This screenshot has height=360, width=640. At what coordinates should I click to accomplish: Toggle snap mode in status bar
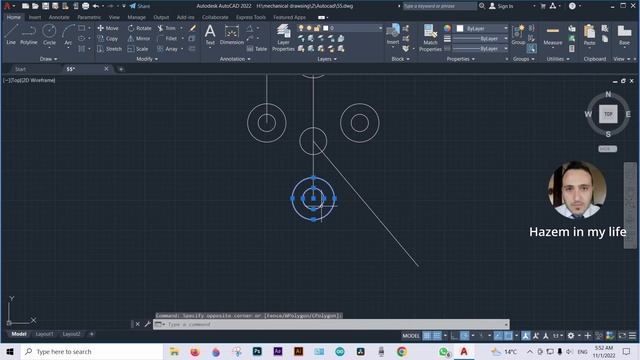tap(437, 336)
